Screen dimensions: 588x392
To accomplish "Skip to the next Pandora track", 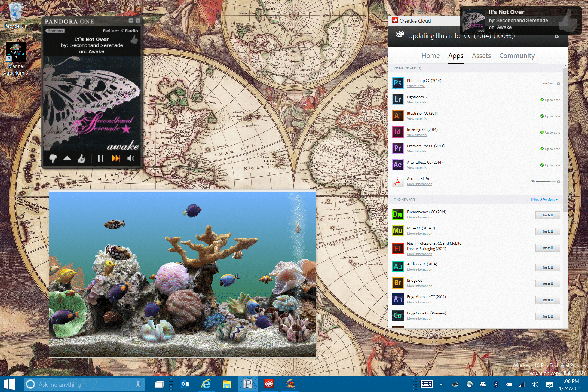I will (x=116, y=158).
